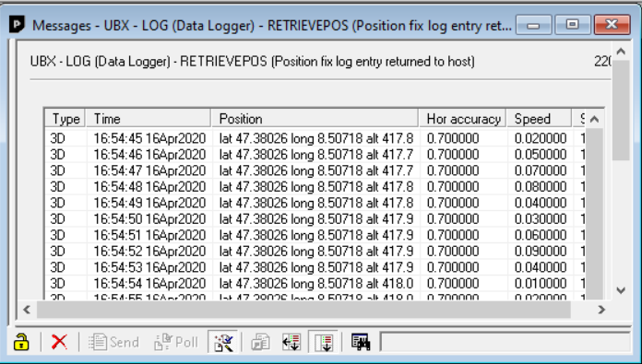Click the outer vertical scrollbar thumb

coord(621,111)
